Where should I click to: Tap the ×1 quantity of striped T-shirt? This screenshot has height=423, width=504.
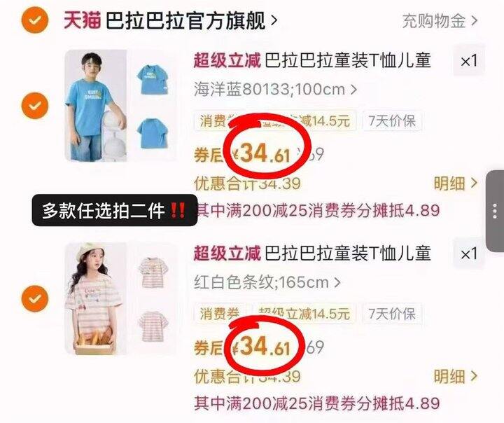[x=468, y=254]
